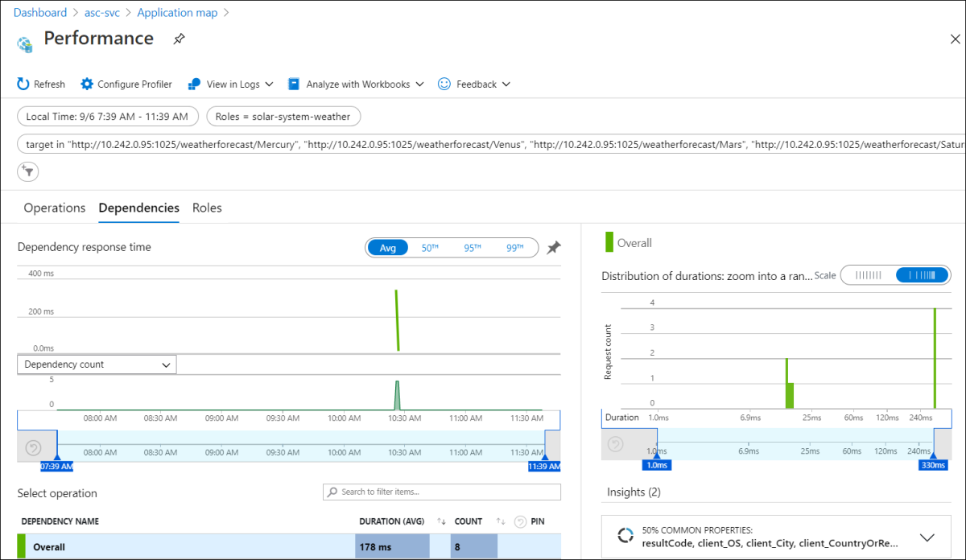Reset the time range zoom on left chart

(34, 447)
